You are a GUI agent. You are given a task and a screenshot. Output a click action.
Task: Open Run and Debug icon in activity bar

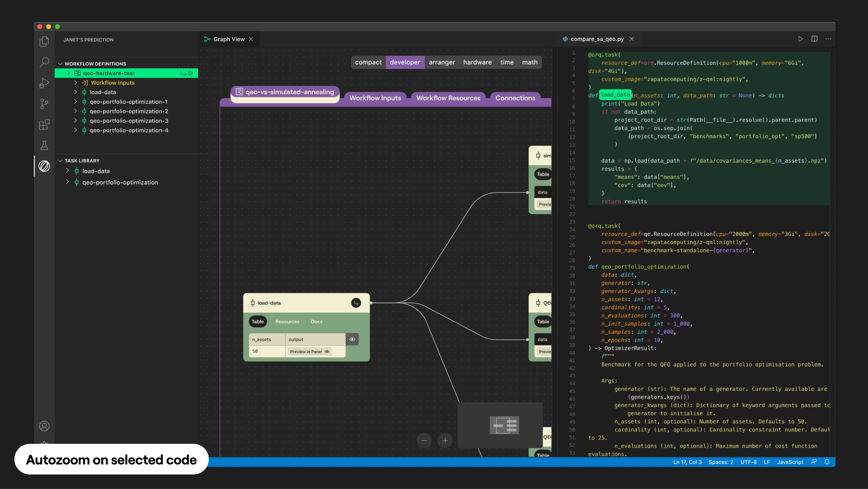[44, 83]
